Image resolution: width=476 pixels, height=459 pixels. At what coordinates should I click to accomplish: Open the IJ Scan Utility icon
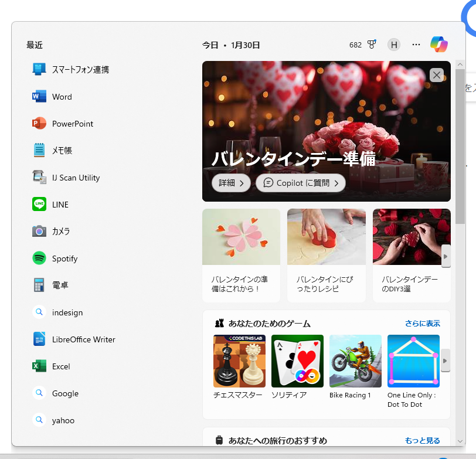[x=39, y=178]
